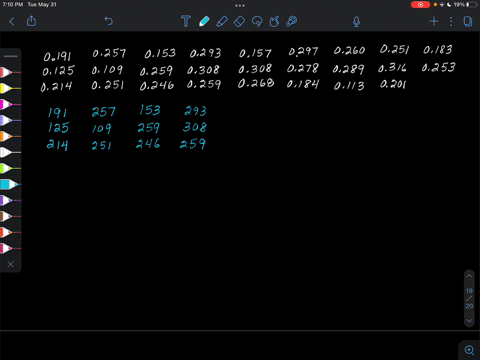Tap the red screen recording indicator
The width and height of the screenshot is (480, 360).
pos(420,5)
